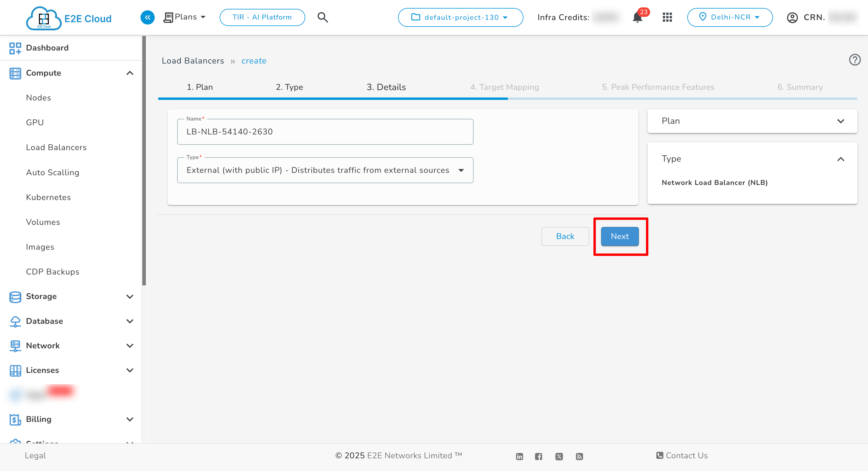Open the LinkedIn icon in footer

pyautogui.click(x=519, y=456)
